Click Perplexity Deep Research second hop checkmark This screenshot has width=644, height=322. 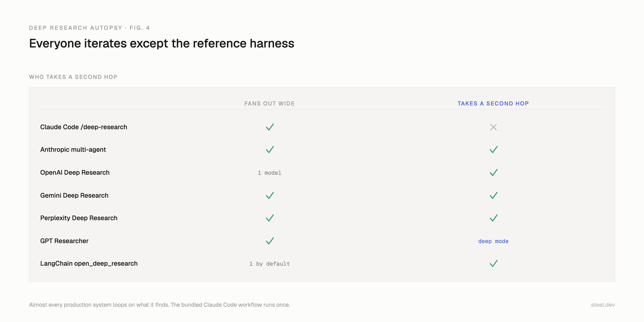493,218
